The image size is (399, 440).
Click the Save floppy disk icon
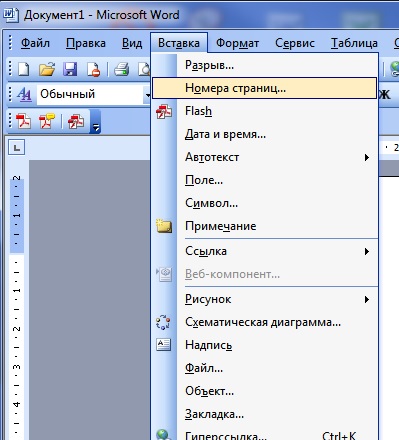(x=70, y=69)
